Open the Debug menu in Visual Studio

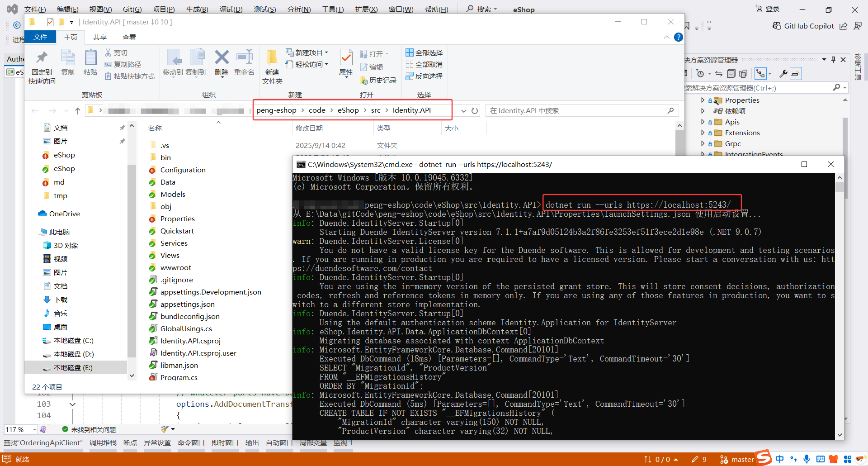[231, 9]
